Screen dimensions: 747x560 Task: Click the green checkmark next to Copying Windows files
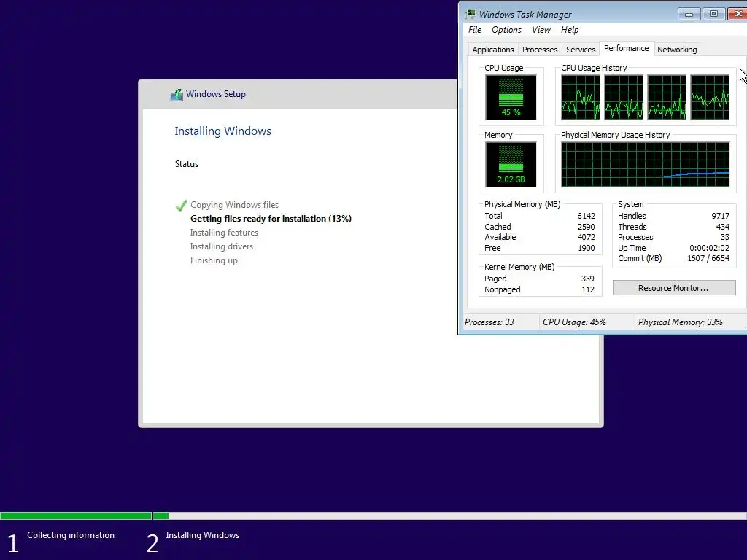click(181, 205)
